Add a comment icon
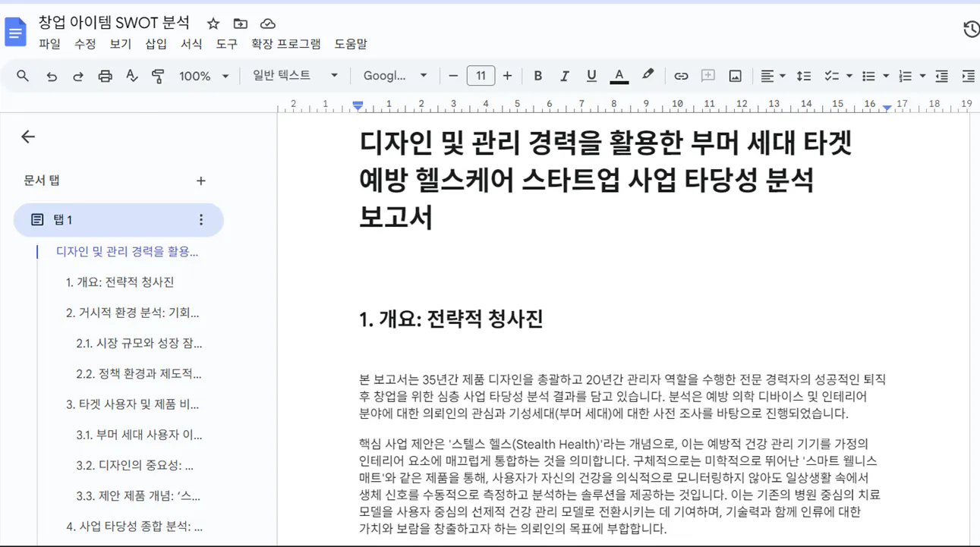Screen dimensions: 980x547 [708, 76]
